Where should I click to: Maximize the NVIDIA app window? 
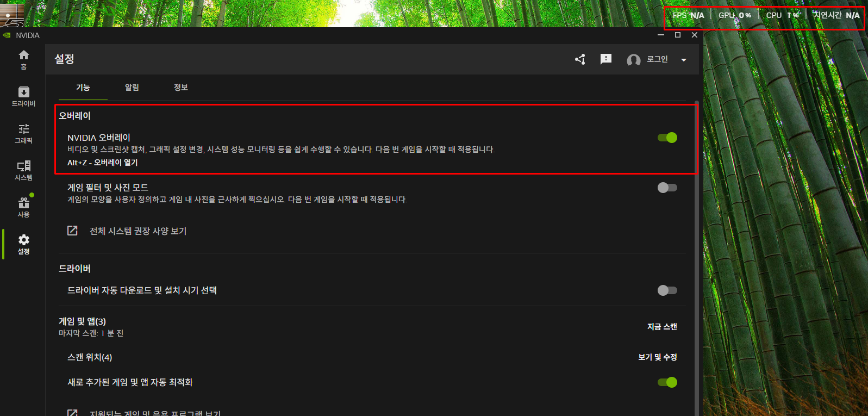pyautogui.click(x=678, y=35)
